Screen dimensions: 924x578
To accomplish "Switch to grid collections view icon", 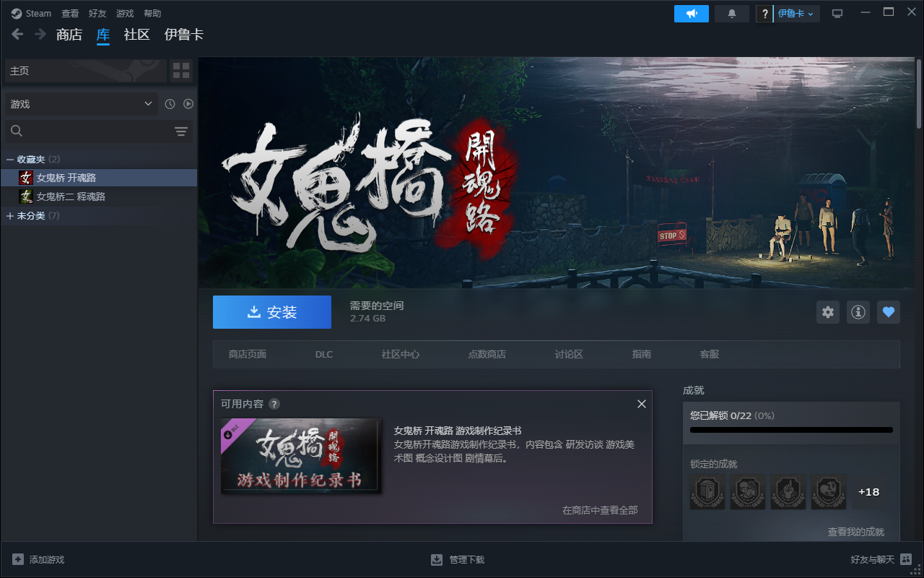I will 181,71.
